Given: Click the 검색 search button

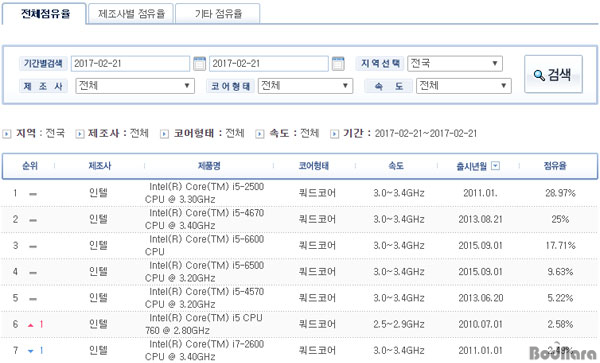Looking at the screenshot, I should click(x=553, y=74).
